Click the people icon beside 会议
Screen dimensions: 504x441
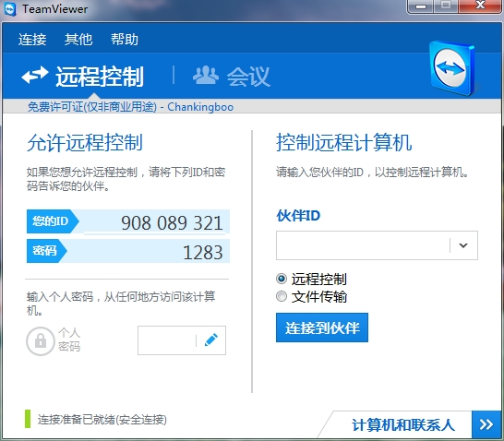tap(206, 76)
